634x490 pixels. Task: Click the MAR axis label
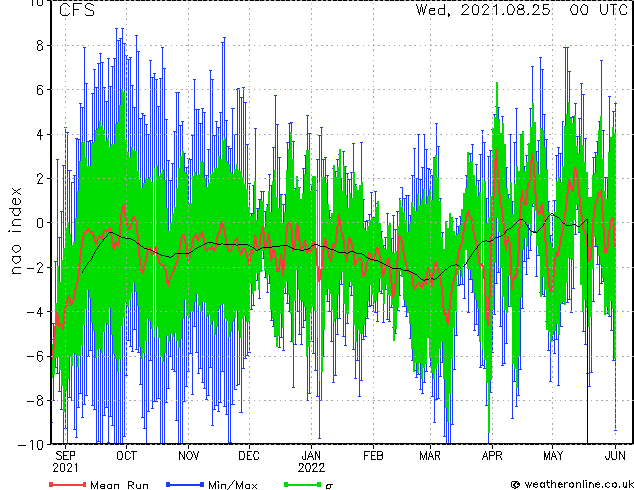pos(430,456)
